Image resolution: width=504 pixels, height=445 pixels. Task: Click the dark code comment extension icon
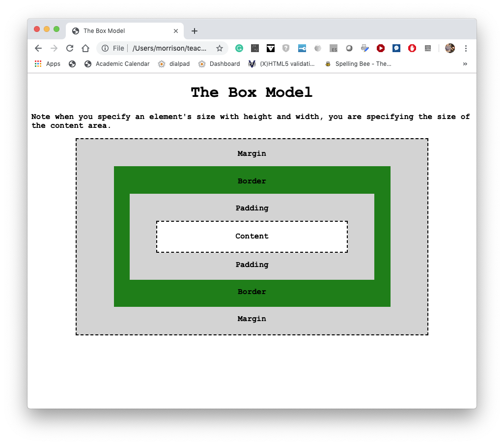255,48
